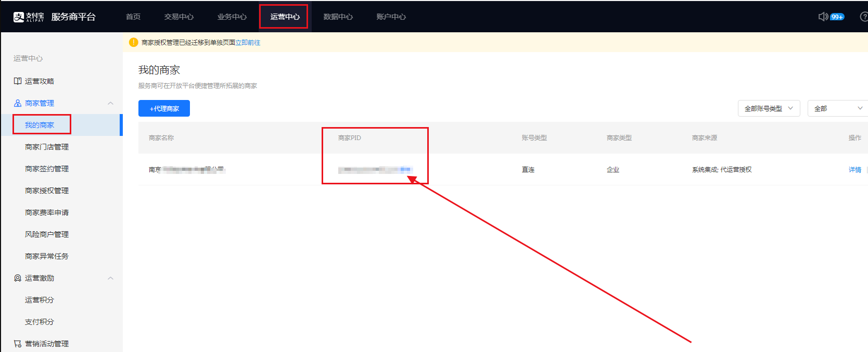Viewport: 868px width, 352px height.
Task: Click the +代理商家 button
Action: tap(164, 108)
